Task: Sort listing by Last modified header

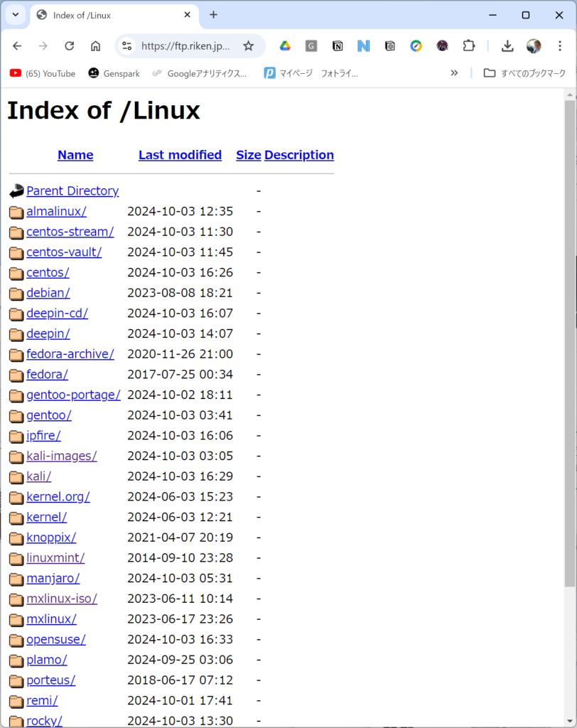Action: click(x=180, y=155)
